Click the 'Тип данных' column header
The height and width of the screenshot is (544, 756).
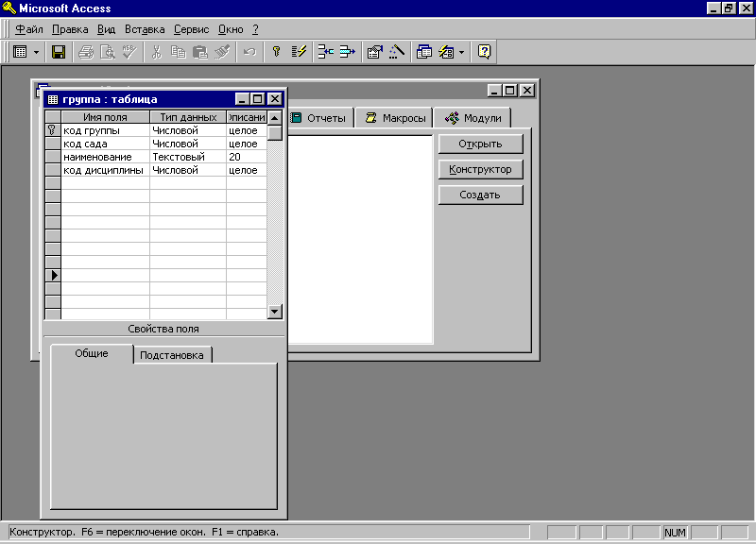tap(188, 117)
